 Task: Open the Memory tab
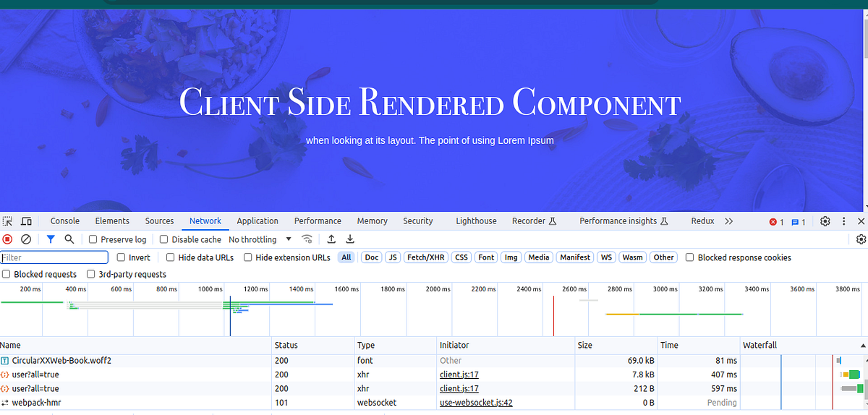[373, 221]
